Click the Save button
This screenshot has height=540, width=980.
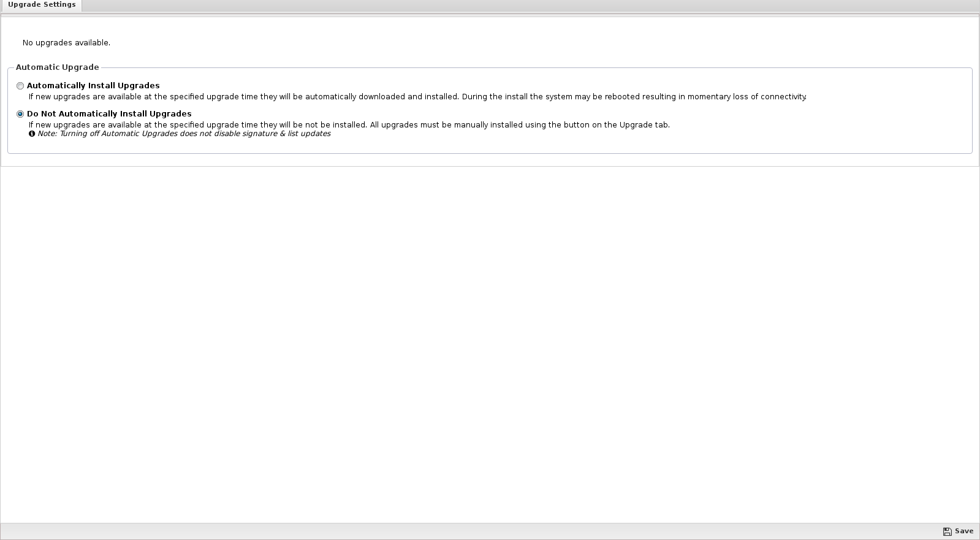958,531
